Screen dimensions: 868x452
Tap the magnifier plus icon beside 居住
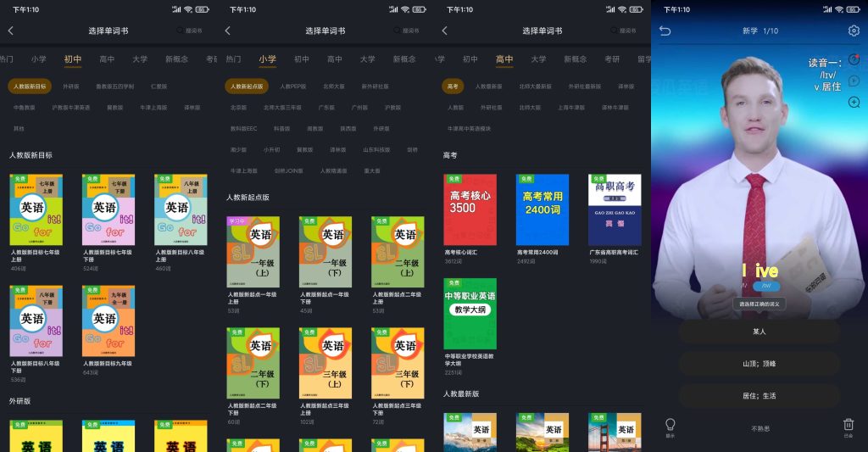click(x=854, y=102)
